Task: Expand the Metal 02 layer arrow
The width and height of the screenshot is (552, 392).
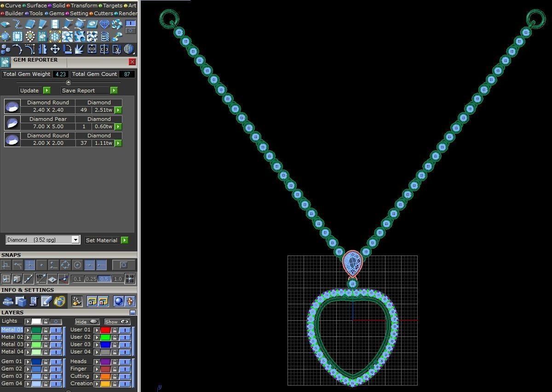Action: [28, 337]
